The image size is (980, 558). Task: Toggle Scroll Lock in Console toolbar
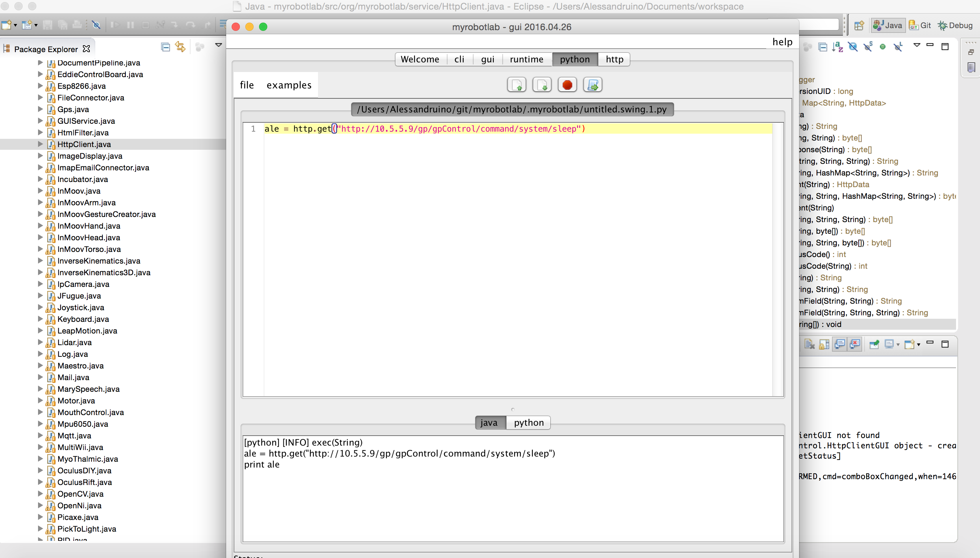pyautogui.click(x=824, y=344)
